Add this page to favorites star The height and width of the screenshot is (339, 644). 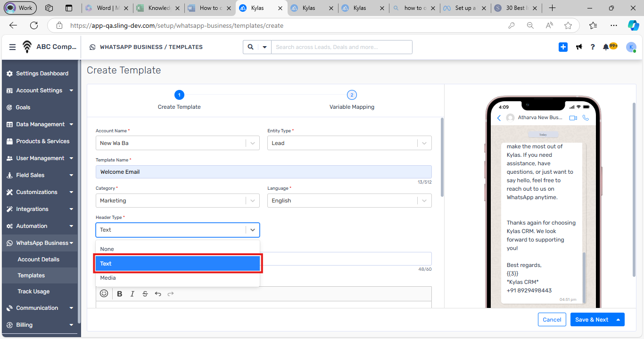568,25
